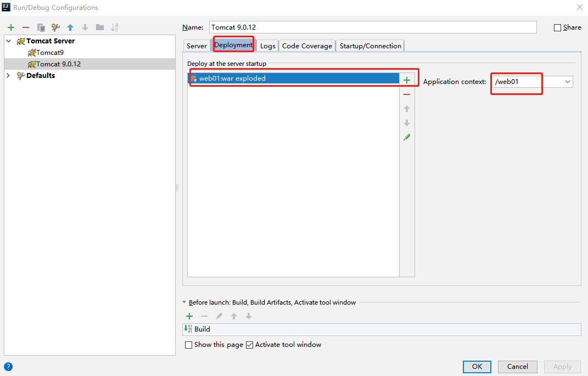Edit the Before launch task

click(x=219, y=316)
